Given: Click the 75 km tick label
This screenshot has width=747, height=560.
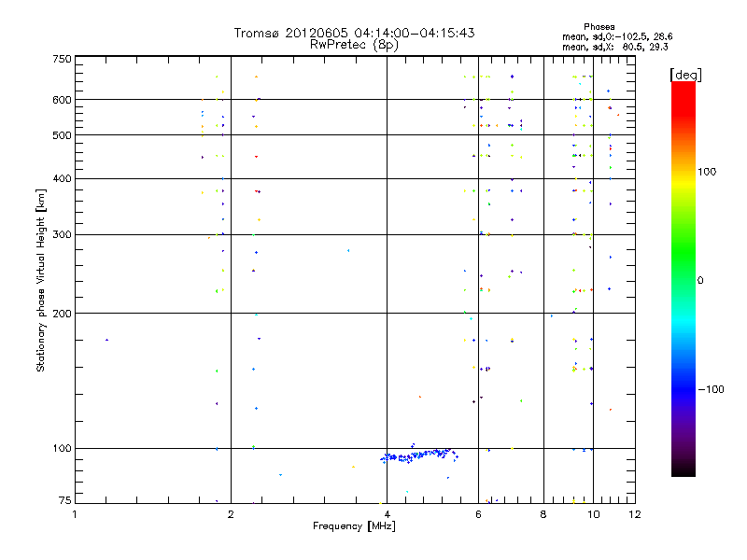Looking at the screenshot, I should [x=65, y=500].
